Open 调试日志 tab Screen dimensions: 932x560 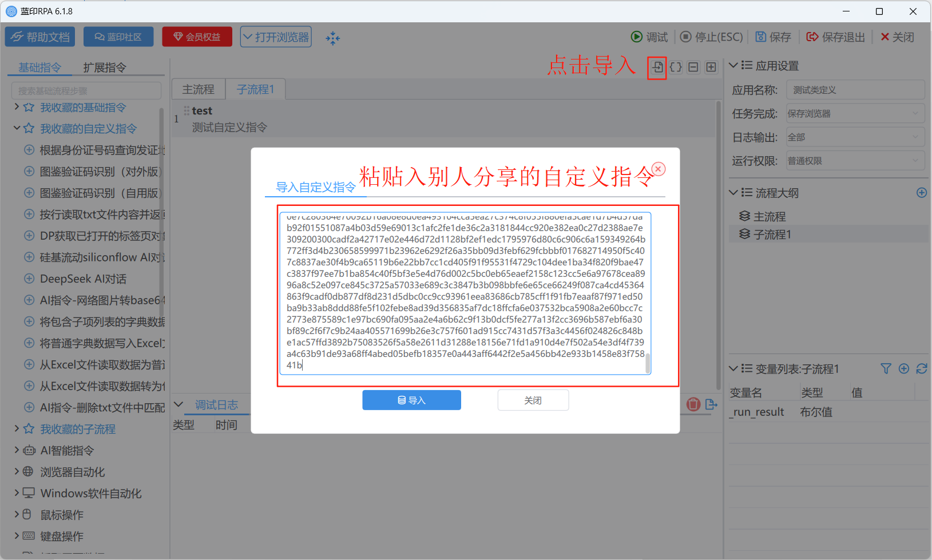click(x=216, y=405)
